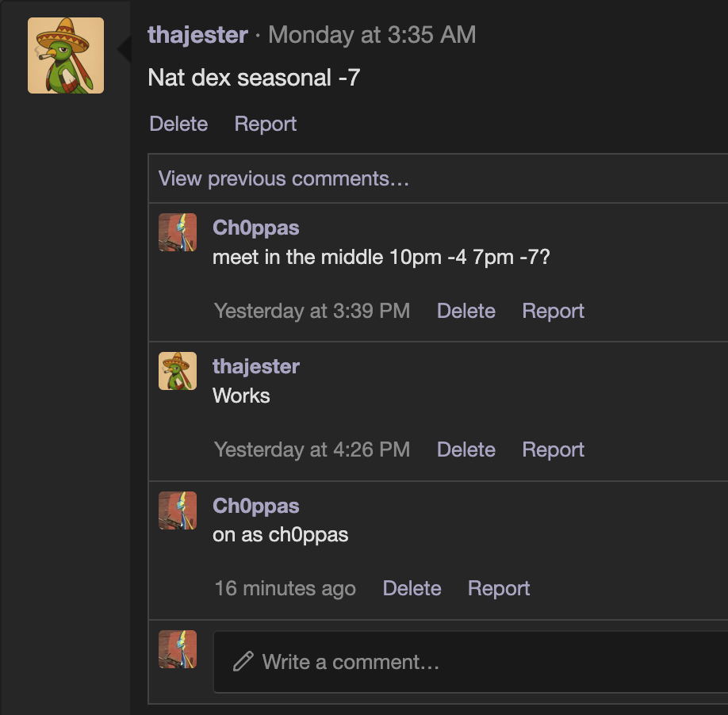Report the Nat dex seasonal post
Image resolution: width=728 pixels, height=715 pixels.
[x=266, y=124]
